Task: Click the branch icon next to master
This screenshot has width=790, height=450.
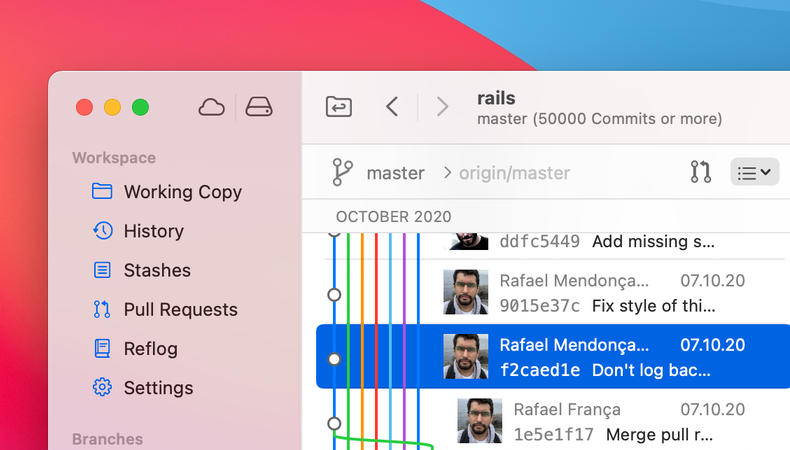Action: [x=342, y=172]
